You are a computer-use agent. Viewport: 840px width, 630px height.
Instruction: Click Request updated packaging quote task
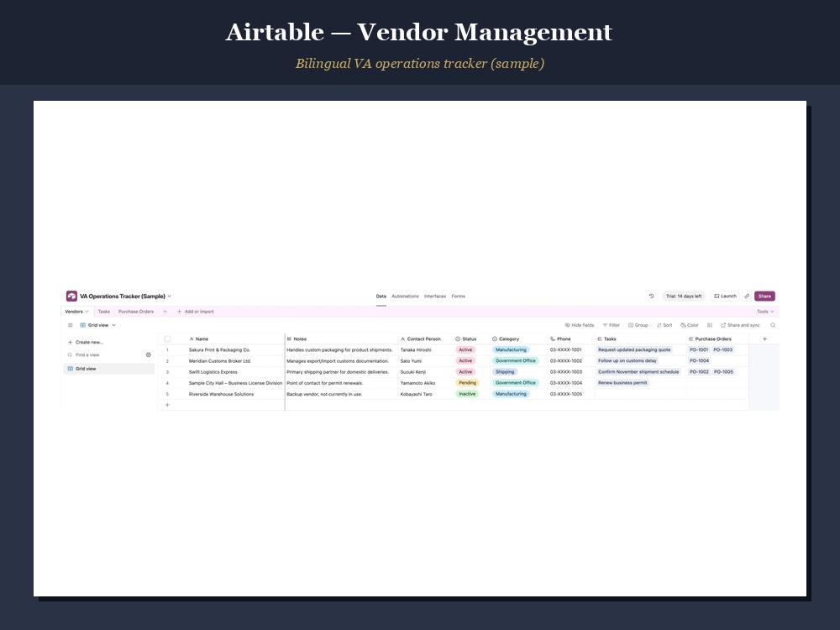tap(634, 349)
